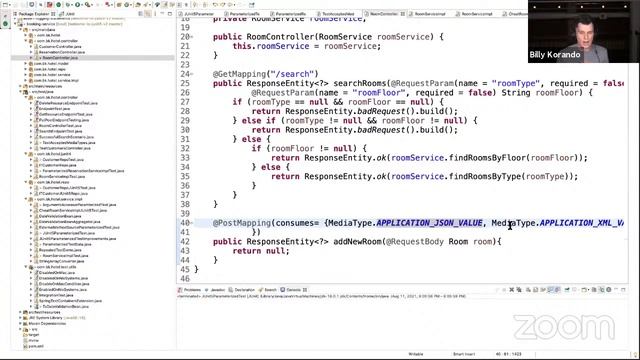This screenshot has height=360, width=640.
Task: Click Billy Korando's Zoom video thumbnail
Action: [584, 31]
